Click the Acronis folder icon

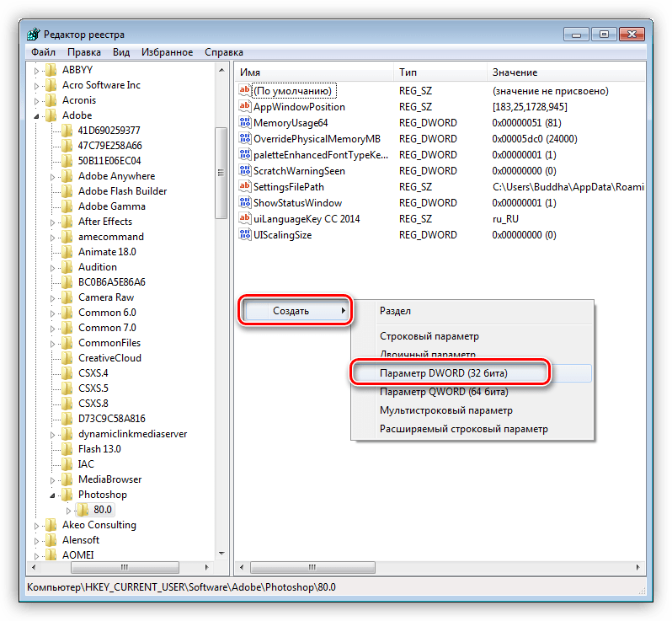(x=51, y=100)
